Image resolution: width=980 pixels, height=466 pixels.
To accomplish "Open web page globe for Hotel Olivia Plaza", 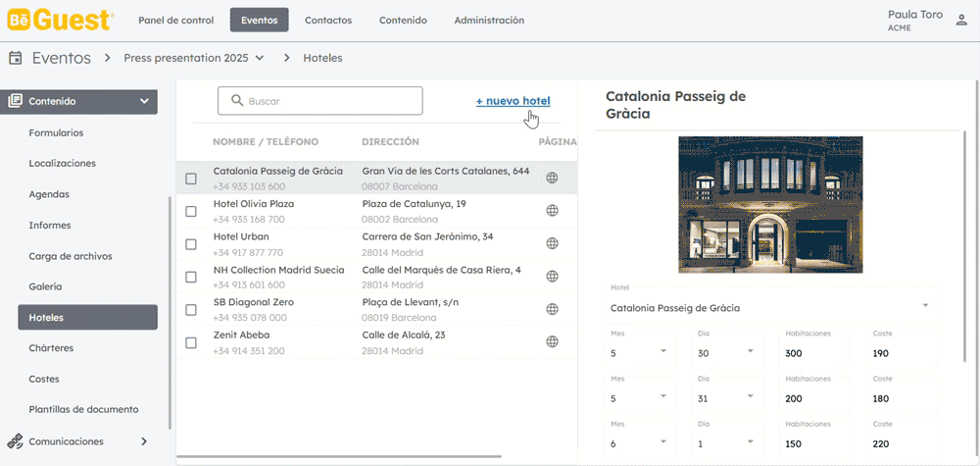I will [552, 212].
